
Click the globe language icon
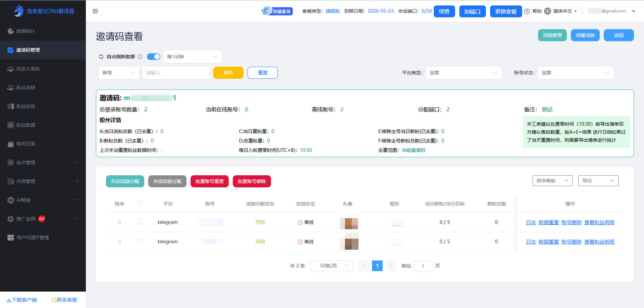click(547, 11)
